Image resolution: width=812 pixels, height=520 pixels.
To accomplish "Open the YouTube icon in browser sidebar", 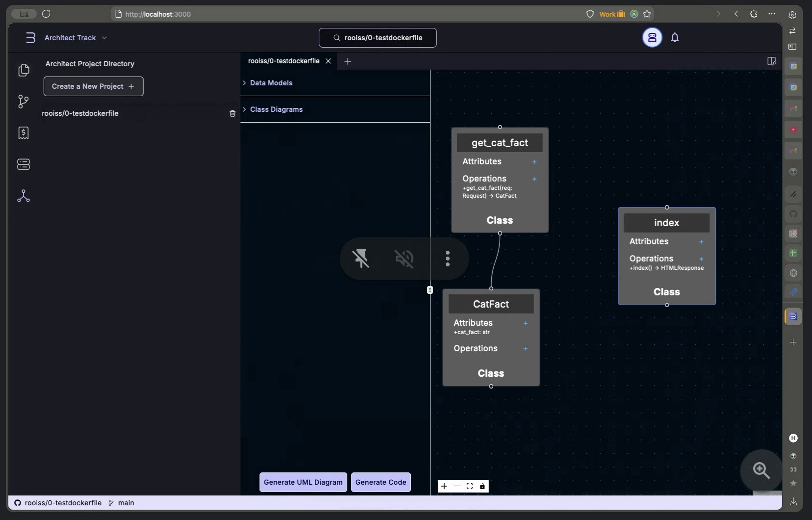I will pyautogui.click(x=793, y=130).
